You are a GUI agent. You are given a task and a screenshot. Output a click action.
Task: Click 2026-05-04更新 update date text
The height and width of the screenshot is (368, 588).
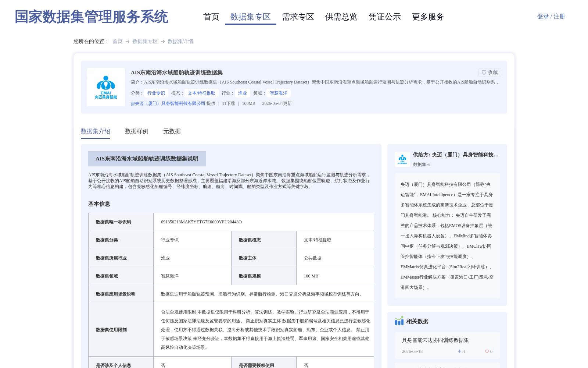tap(277, 103)
